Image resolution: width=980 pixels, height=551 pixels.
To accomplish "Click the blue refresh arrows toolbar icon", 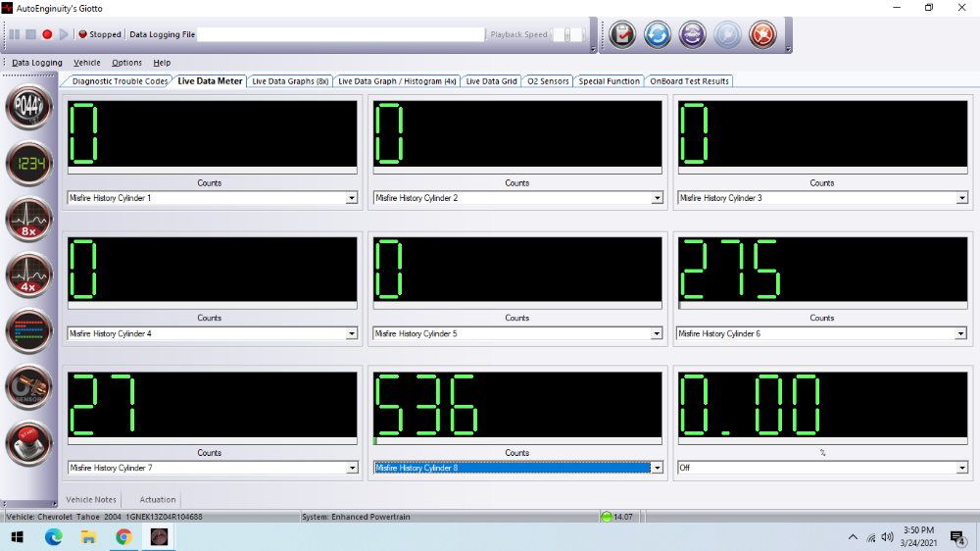I will [657, 34].
